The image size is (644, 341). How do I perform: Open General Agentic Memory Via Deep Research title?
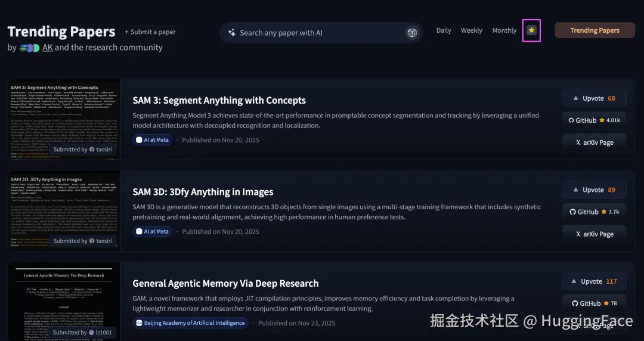tap(225, 284)
